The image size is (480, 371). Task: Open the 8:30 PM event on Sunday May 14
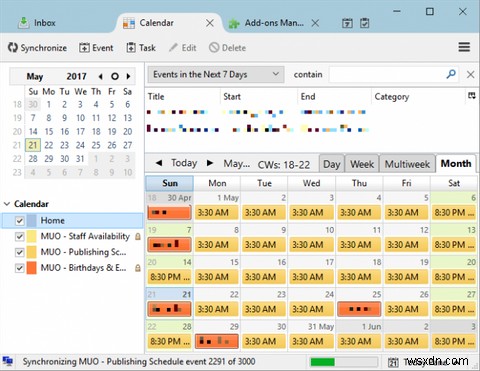point(169,277)
